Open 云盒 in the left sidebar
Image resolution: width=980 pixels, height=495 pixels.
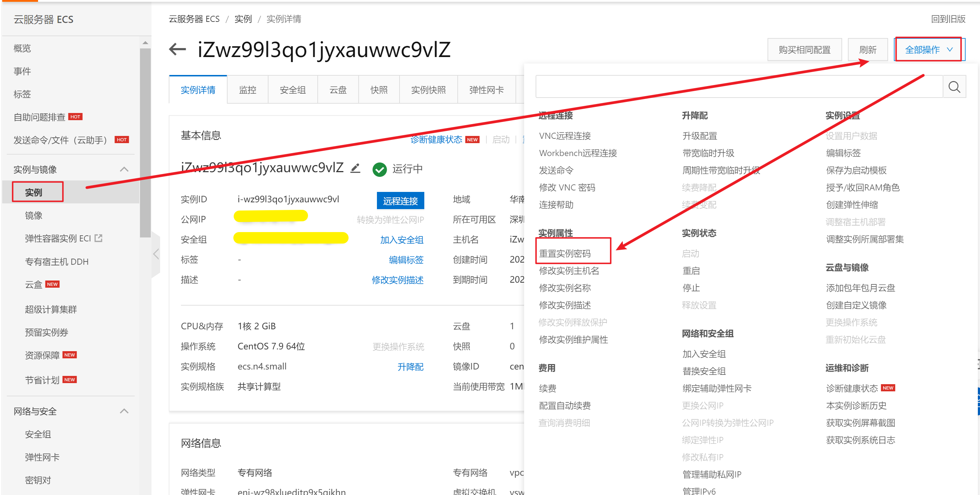pyautogui.click(x=33, y=285)
